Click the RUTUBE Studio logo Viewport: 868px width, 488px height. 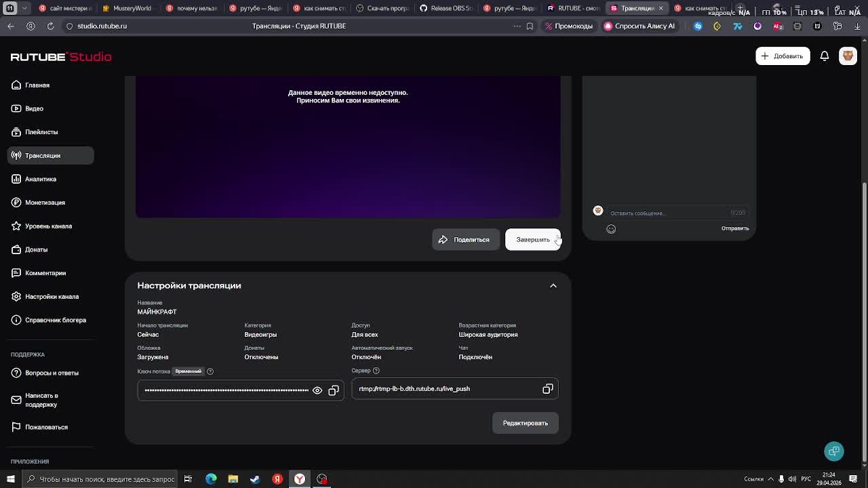click(61, 57)
